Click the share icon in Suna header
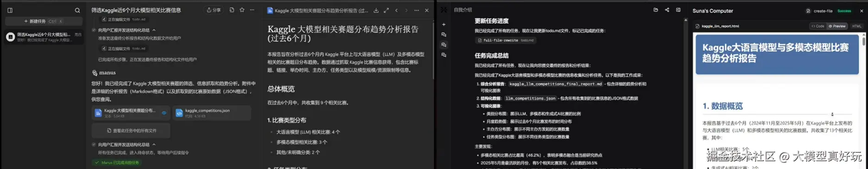 point(667,10)
